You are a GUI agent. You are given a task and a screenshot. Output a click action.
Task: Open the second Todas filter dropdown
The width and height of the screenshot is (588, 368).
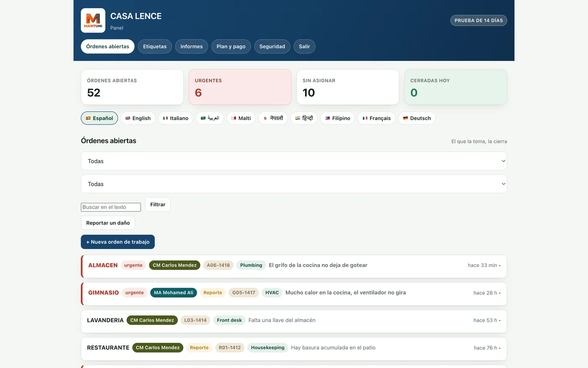(x=294, y=184)
